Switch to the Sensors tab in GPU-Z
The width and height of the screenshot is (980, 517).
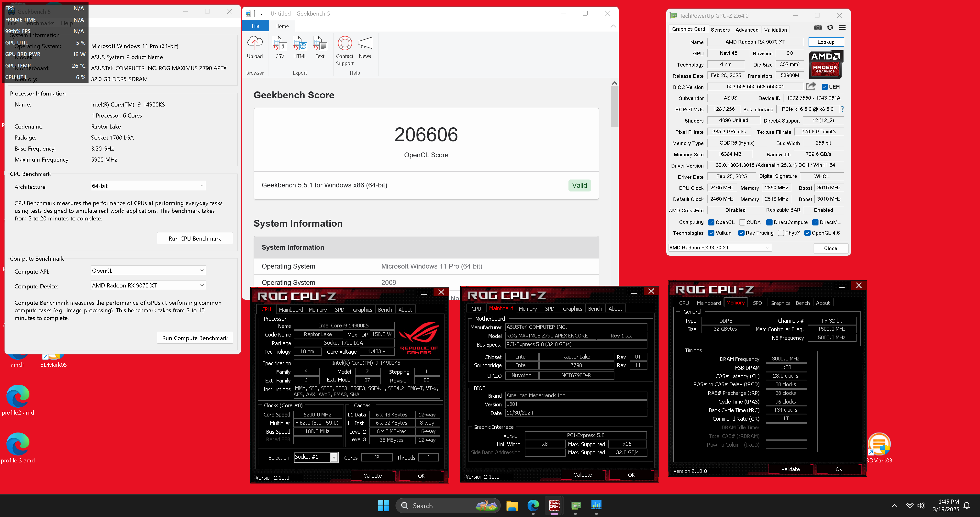point(720,30)
